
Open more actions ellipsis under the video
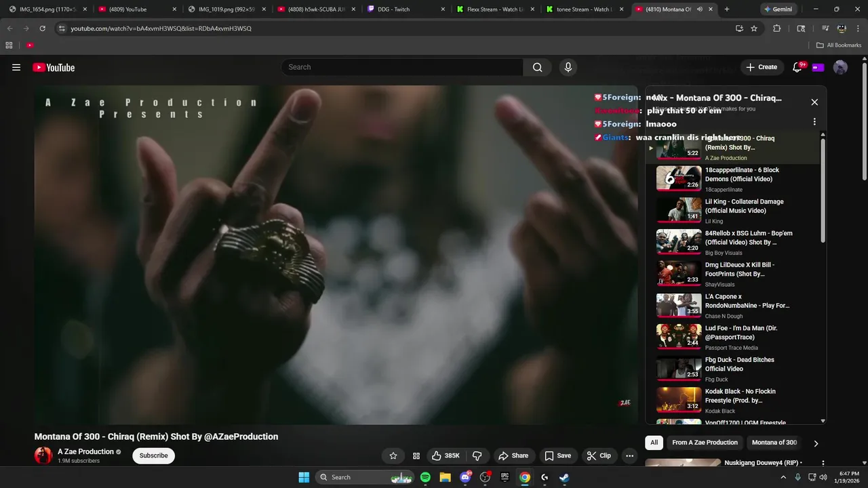(x=629, y=455)
